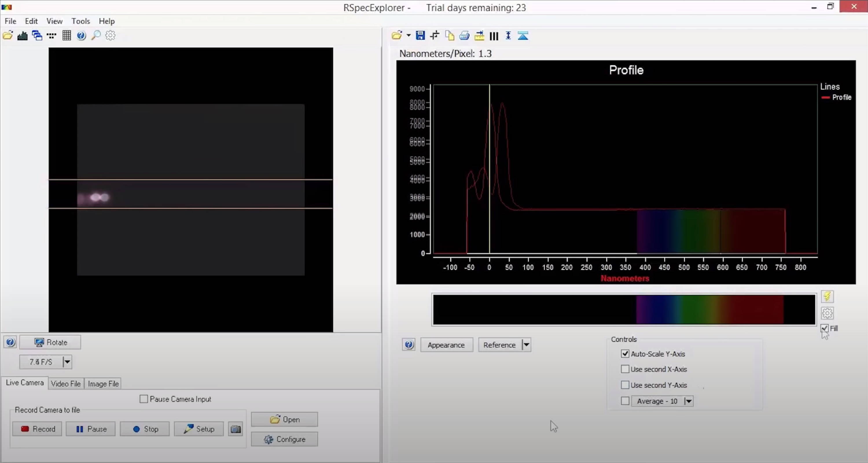
Task: Click the blue triangle toolbar icon
Action: pos(523,35)
